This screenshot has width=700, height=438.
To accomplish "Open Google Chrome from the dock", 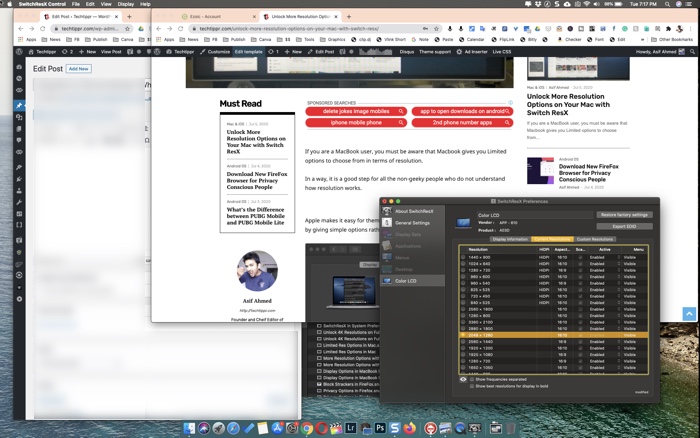I will (x=307, y=428).
